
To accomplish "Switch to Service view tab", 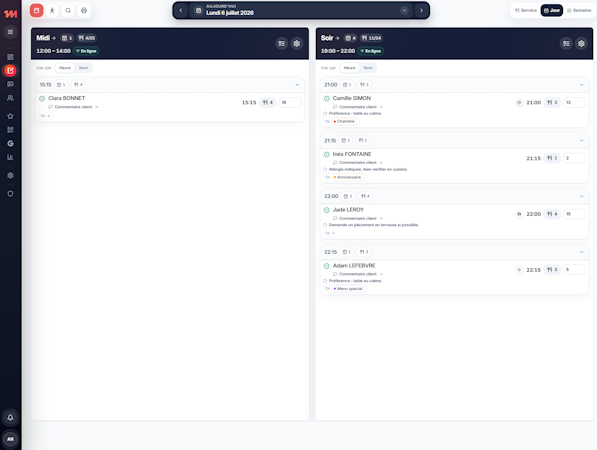I will (526, 11).
